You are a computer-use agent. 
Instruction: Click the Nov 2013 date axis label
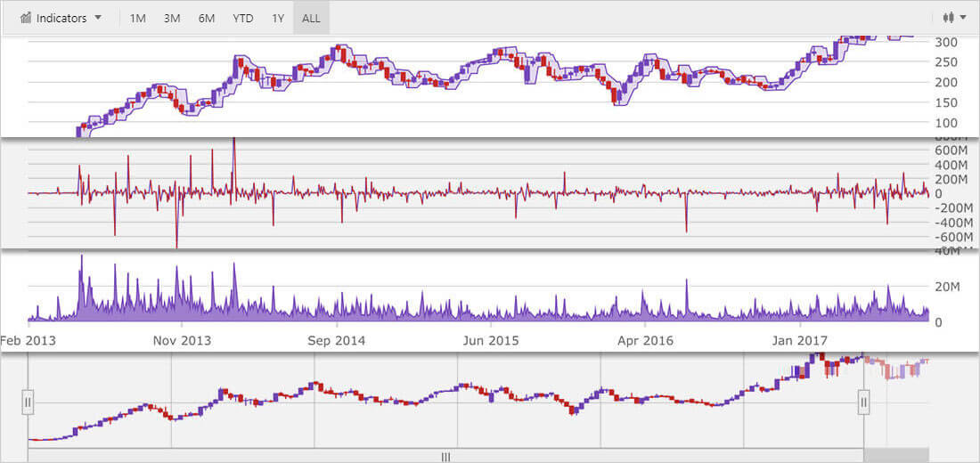point(181,340)
